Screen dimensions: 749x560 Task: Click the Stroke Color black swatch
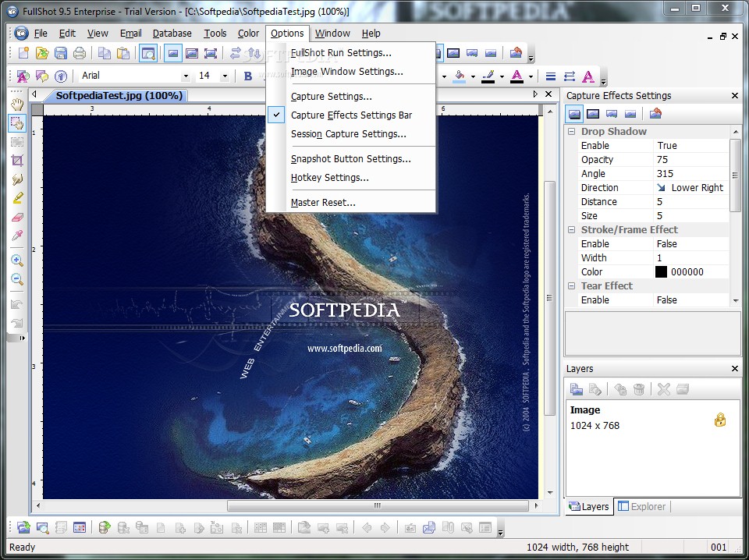tap(661, 272)
